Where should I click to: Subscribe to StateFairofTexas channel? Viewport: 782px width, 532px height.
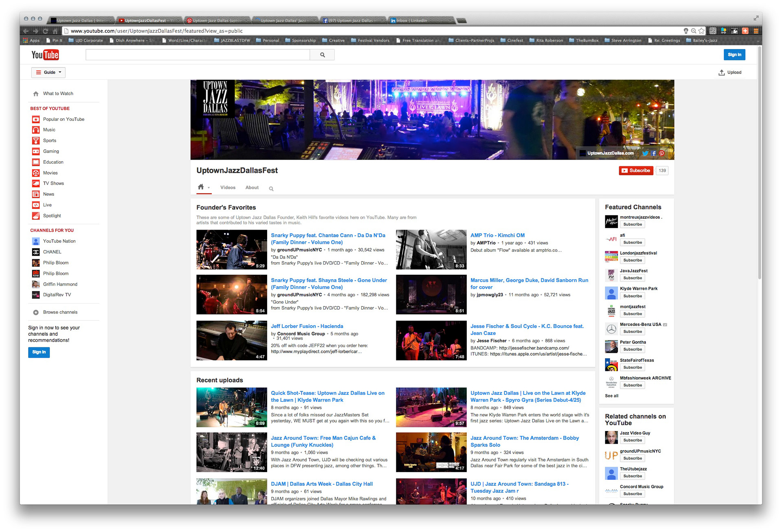click(x=633, y=368)
